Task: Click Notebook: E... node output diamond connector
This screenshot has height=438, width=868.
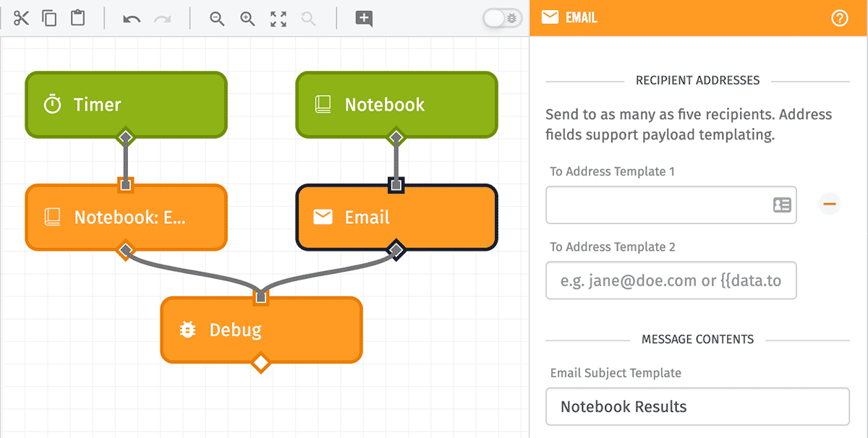Action: [x=126, y=250]
